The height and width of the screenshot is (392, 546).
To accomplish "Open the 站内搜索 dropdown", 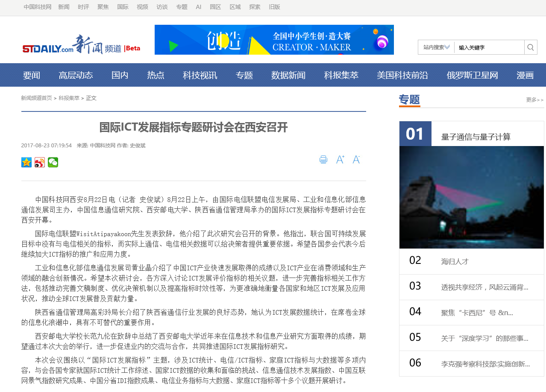I will (436, 47).
